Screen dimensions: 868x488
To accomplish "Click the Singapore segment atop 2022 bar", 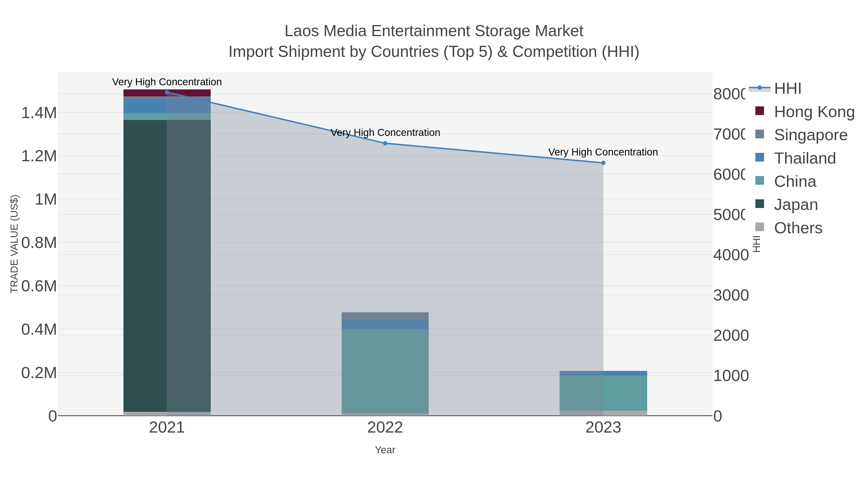I will pyautogui.click(x=385, y=316).
